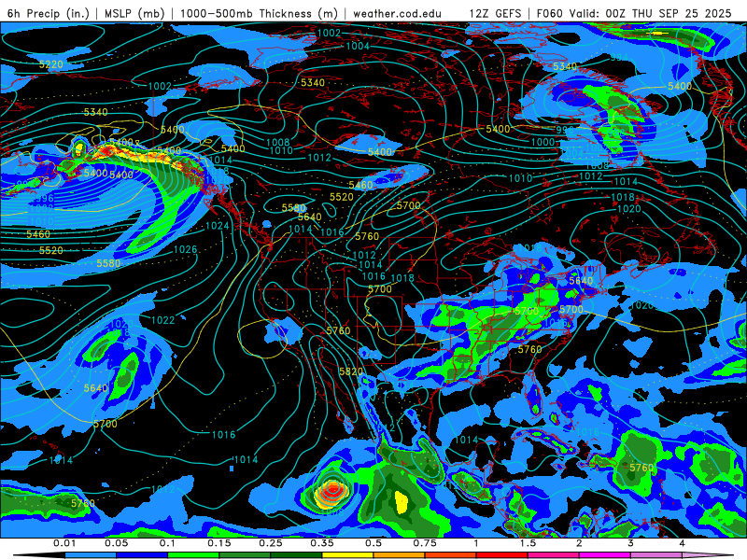Click the bright green swatch after 0.1

point(193,555)
